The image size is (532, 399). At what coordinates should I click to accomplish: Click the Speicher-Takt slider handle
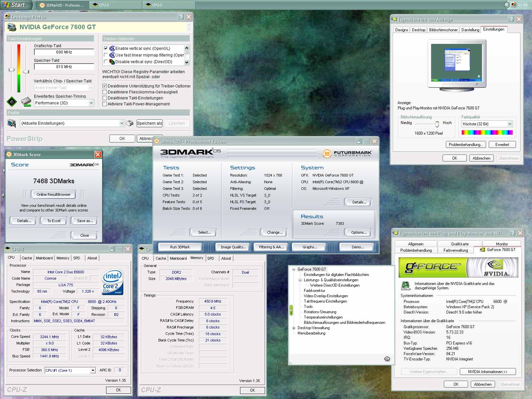pos(26,71)
